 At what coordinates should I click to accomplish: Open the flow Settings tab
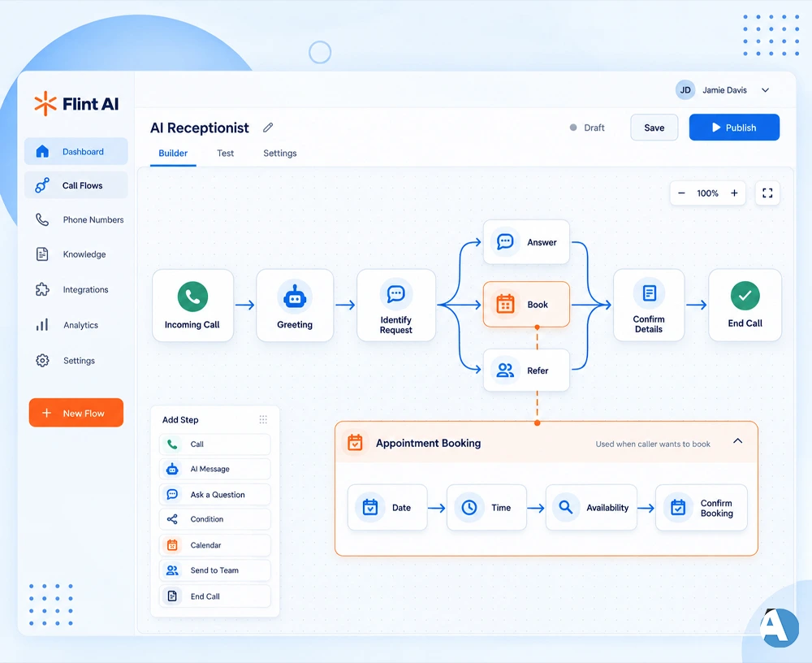[x=279, y=153]
